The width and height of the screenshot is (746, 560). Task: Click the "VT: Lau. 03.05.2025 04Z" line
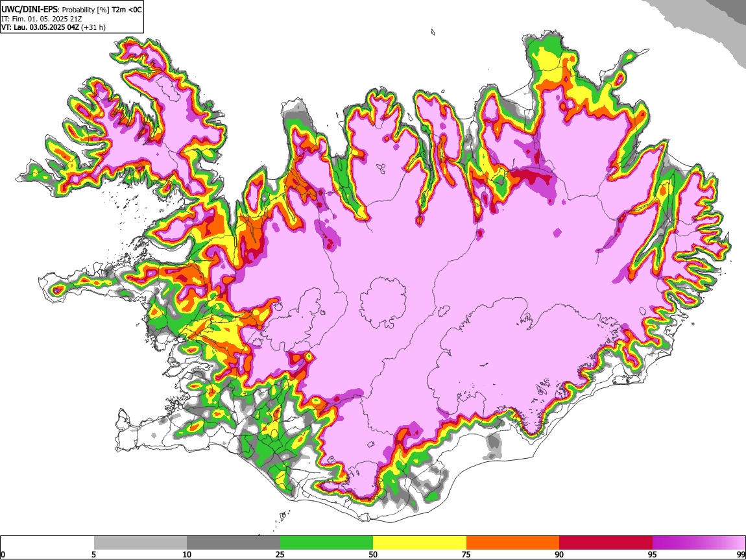coord(40,27)
